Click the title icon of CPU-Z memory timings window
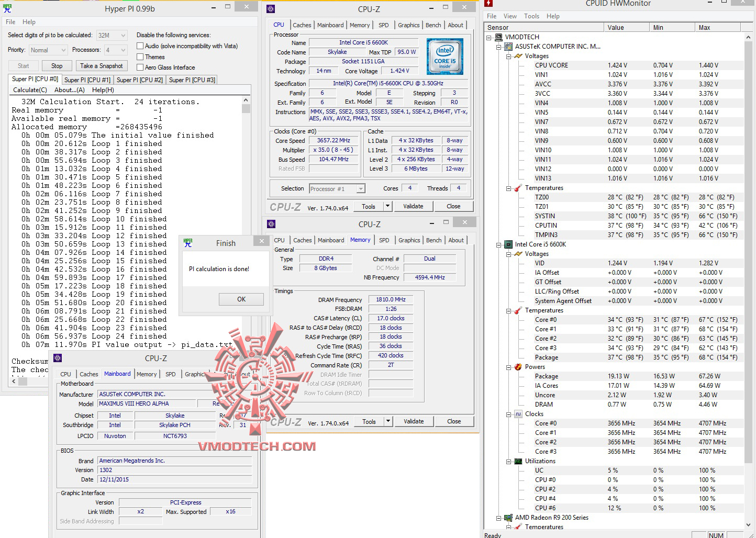Viewport: 756px width, 538px height. 271,224
